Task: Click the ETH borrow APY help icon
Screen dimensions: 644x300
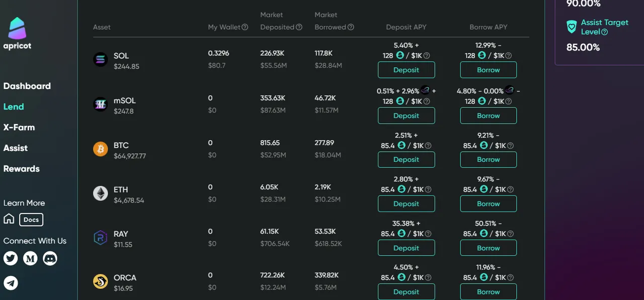Action: [510, 190]
